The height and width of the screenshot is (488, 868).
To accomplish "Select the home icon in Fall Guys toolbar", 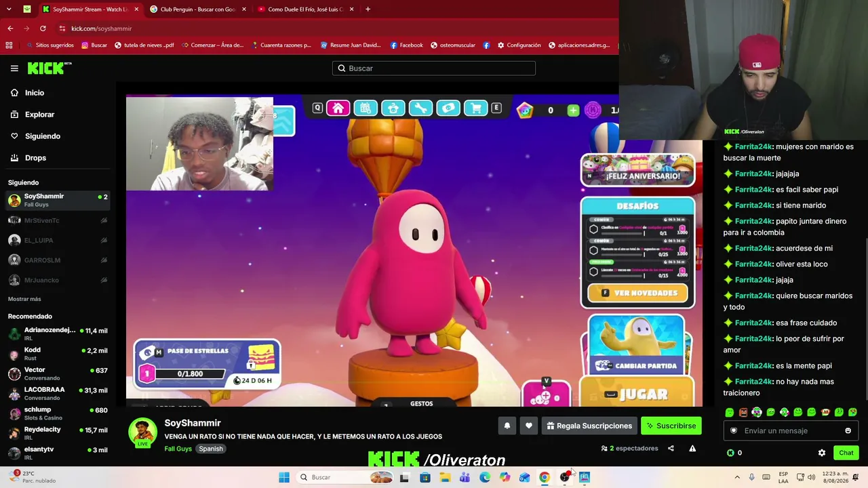I will (338, 108).
